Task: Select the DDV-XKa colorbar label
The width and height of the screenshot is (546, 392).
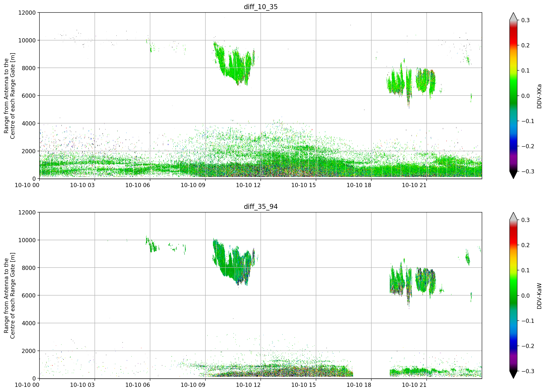Action: (539, 96)
